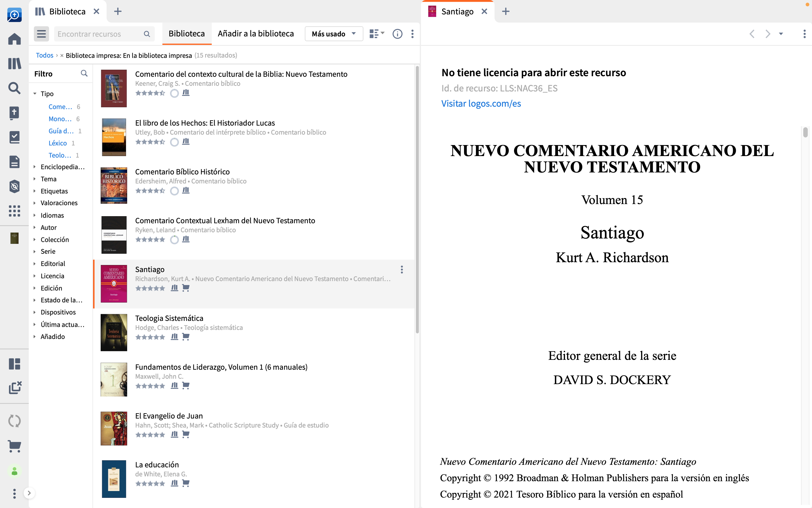
Task: Click the search icon in Filtro header
Action: pos(84,73)
